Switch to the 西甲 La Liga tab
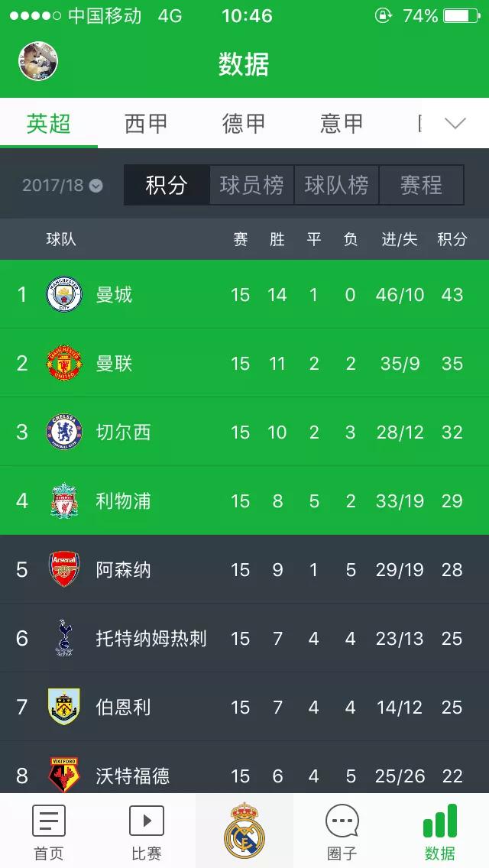This screenshot has width=489, height=868. (x=145, y=123)
